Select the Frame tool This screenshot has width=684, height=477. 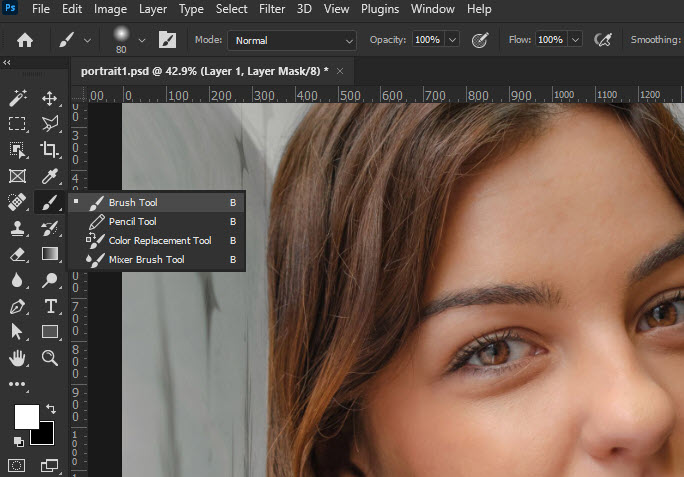point(17,176)
